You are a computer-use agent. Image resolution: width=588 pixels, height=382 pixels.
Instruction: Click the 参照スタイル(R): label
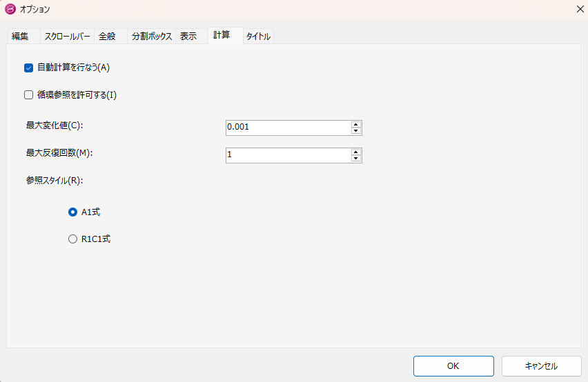55,181
